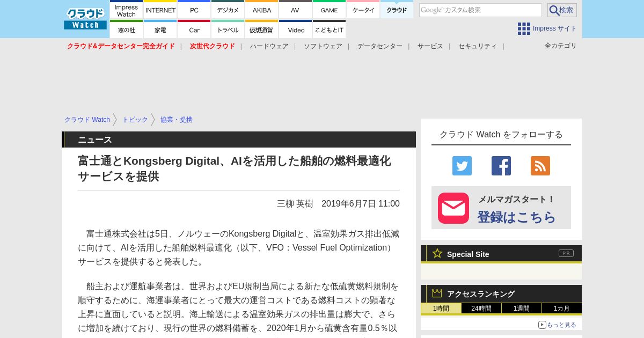The height and width of the screenshot is (338, 644).
Task: Click the クラウド Watch breadcrumb link
Action: click(x=87, y=120)
